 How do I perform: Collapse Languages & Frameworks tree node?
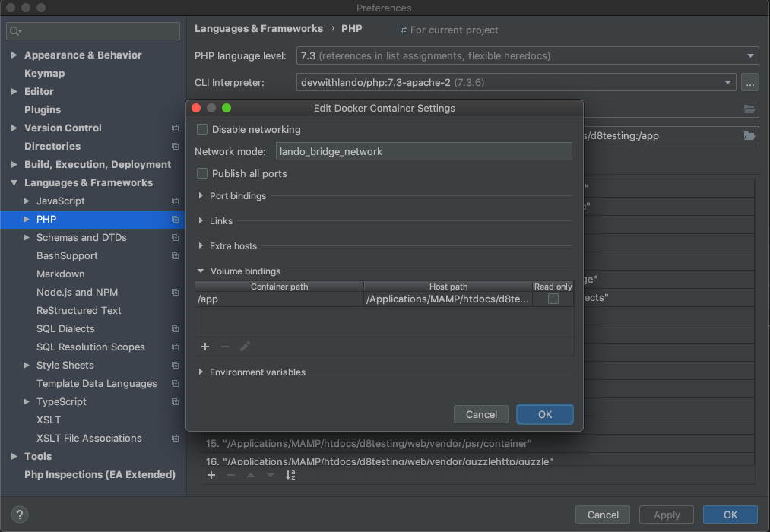coord(14,183)
